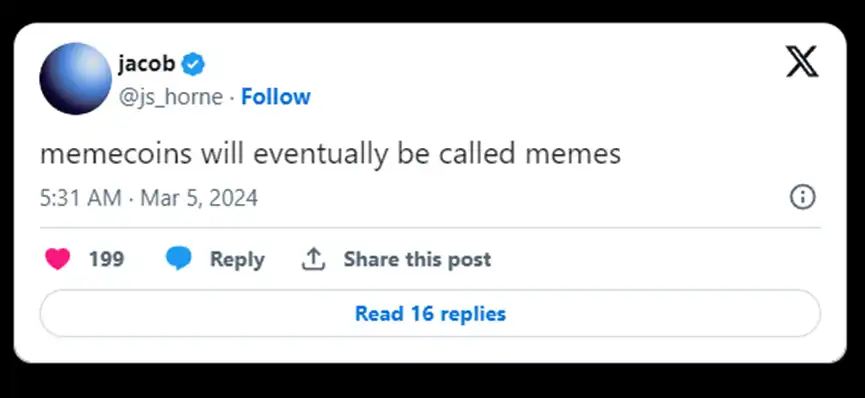Like the post with the heart icon
This screenshot has width=865, height=398.
(58, 259)
